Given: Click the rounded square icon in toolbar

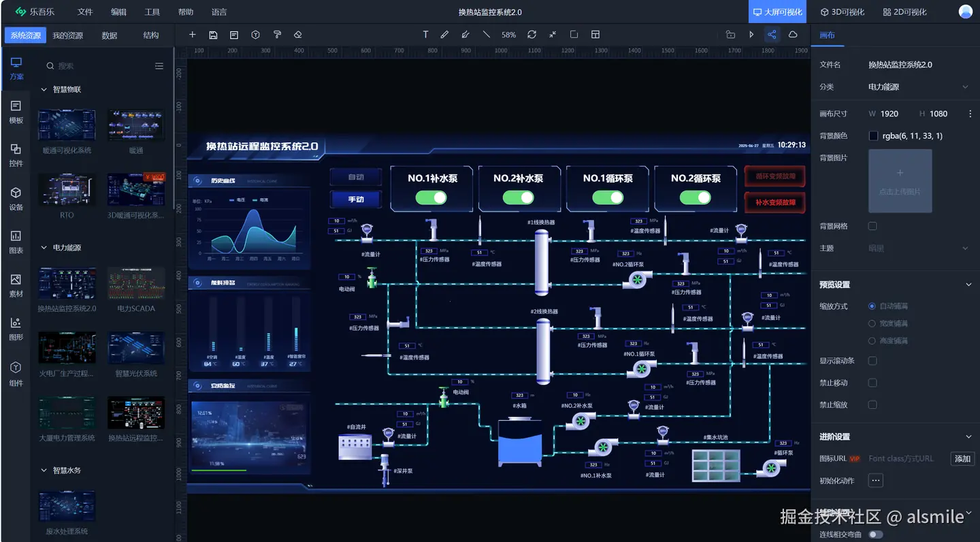Looking at the screenshot, I should coord(574,35).
